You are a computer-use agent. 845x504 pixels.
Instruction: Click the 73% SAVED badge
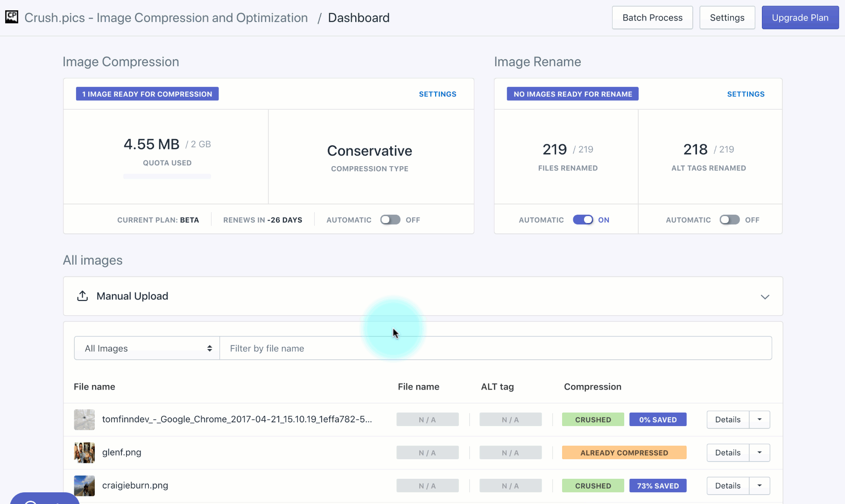[658, 486]
